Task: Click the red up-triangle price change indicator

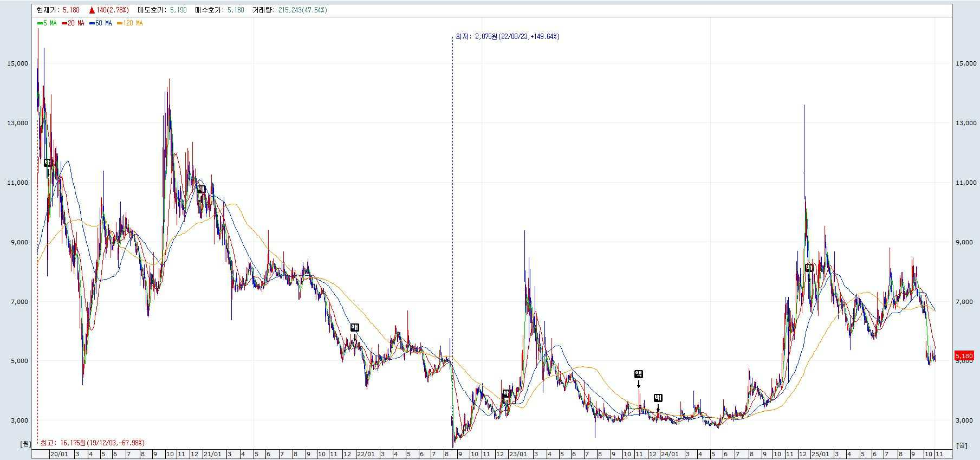Action: click(93, 10)
